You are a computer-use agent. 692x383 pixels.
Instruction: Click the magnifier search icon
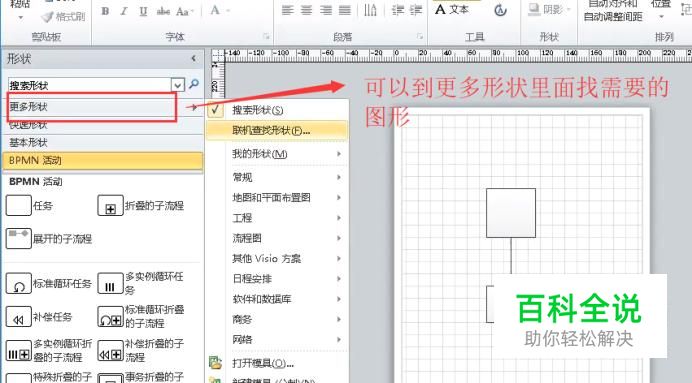point(194,84)
